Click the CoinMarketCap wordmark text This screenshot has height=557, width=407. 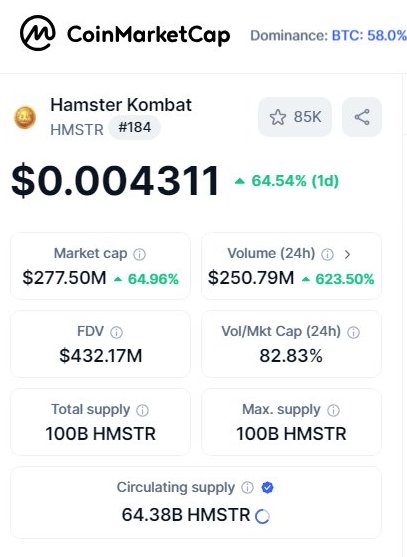[148, 35]
